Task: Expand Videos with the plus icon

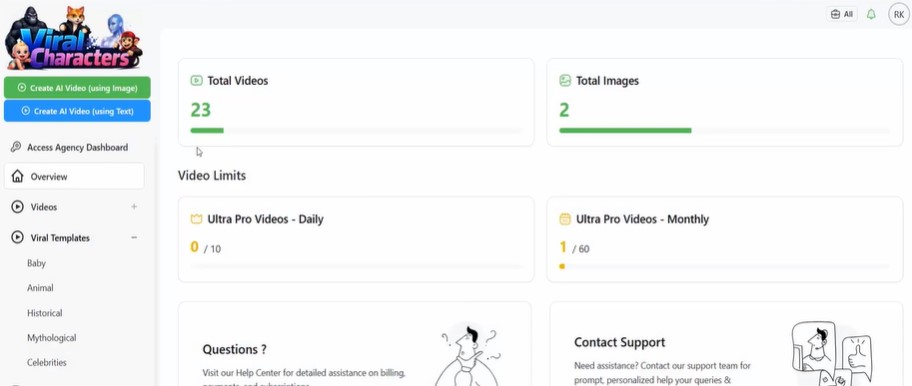Action: (x=134, y=206)
